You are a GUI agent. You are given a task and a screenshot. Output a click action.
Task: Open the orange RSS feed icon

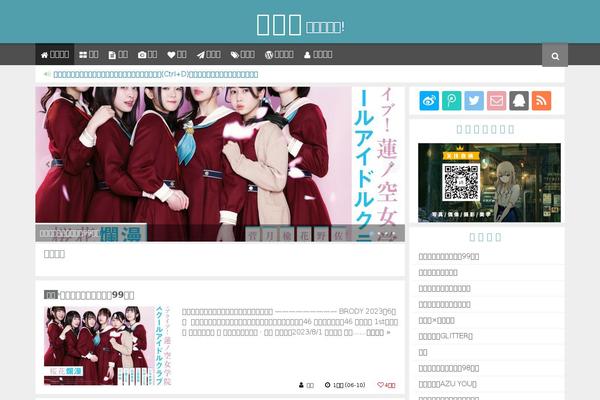(541, 101)
